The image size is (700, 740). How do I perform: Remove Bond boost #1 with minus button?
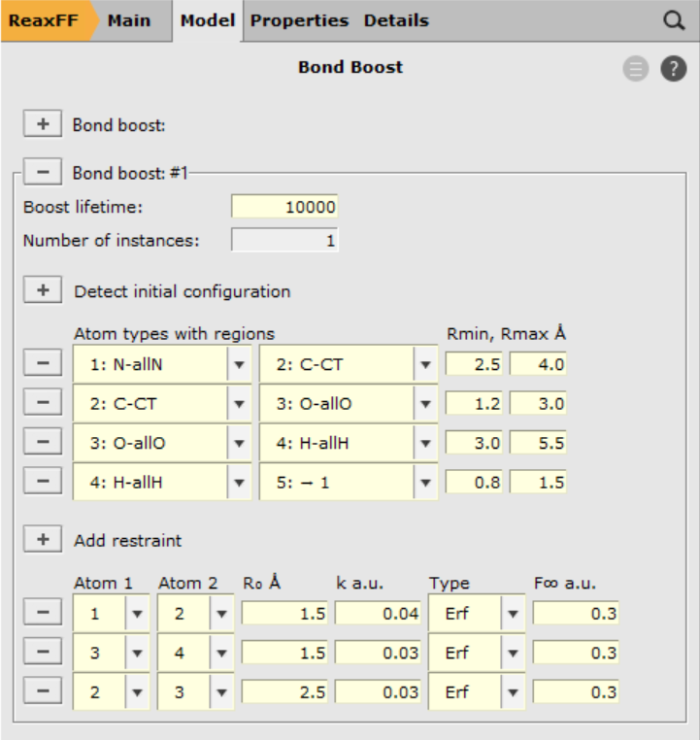click(43, 172)
